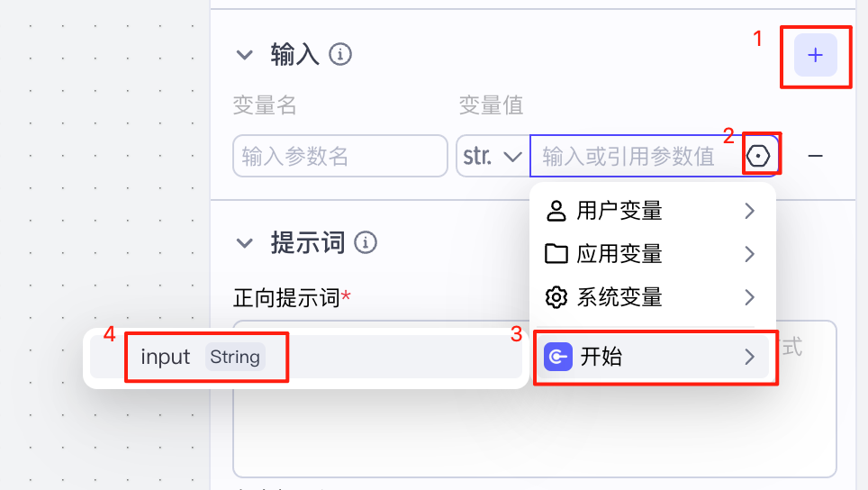Click the 应用变量 folder icon
Image resolution: width=868 pixels, height=490 pixels.
coord(556,254)
